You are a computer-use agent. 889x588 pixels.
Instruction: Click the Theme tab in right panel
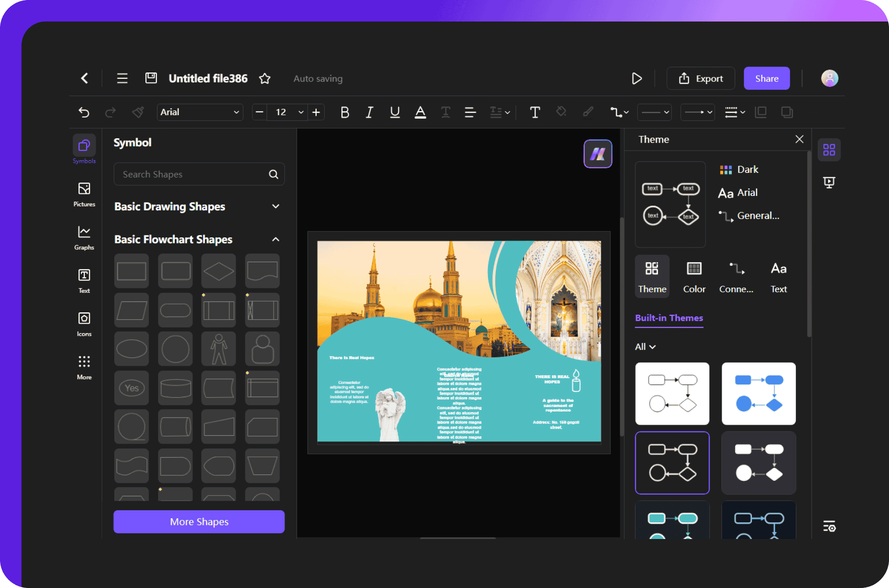click(652, 276)
